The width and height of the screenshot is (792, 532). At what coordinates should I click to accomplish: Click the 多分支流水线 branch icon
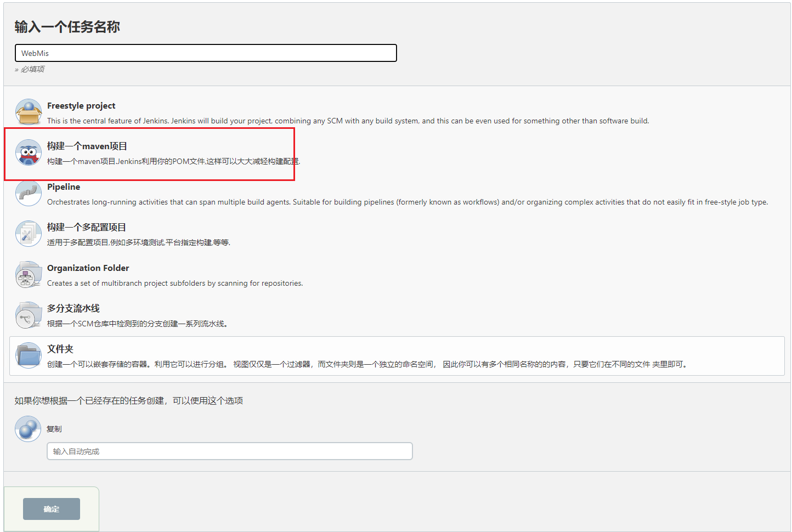pos(29,315)
